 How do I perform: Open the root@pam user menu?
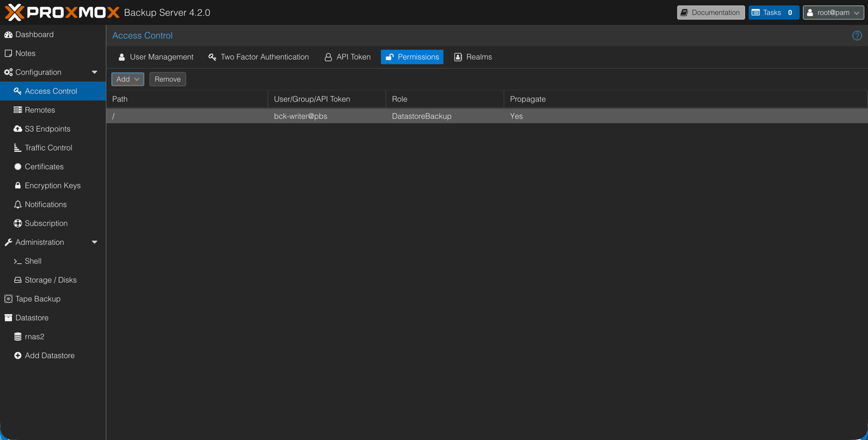[x=833, y=12]
